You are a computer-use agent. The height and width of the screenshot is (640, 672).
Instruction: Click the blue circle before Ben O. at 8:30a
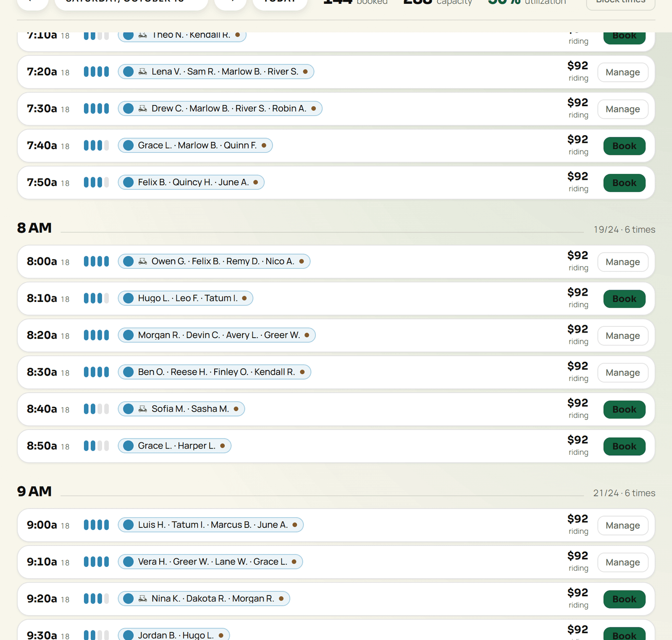coord(129,372)
